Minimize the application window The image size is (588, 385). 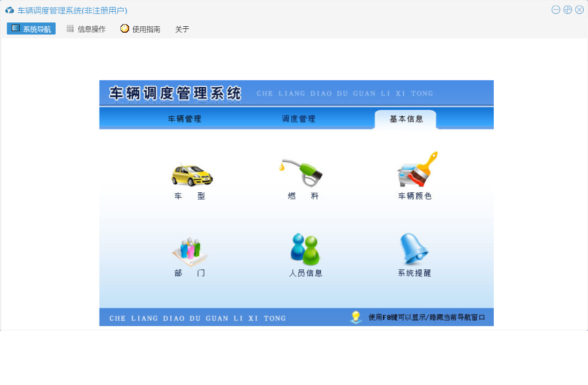(556, 10)
